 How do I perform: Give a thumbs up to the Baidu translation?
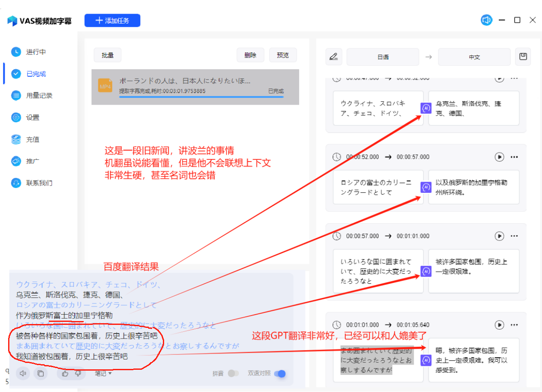click(65, 374)
